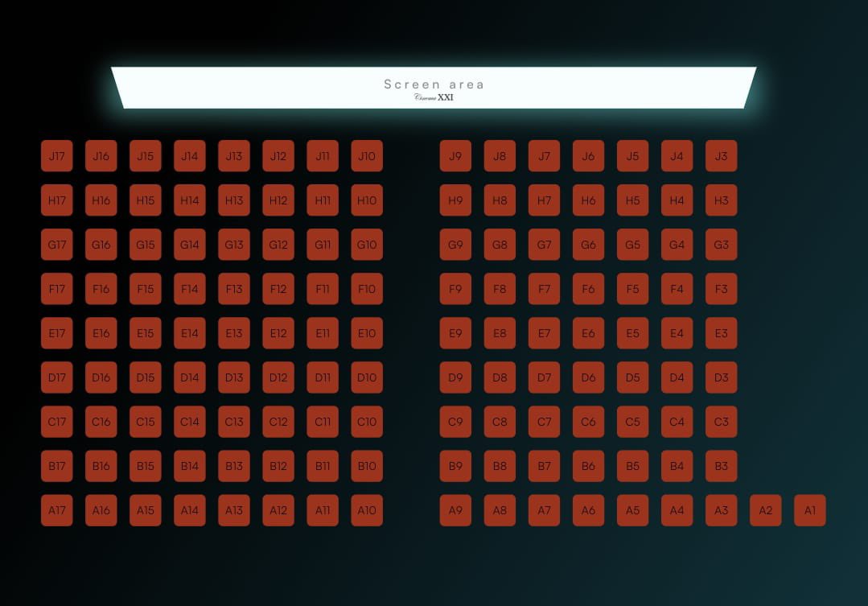Select seat E6

coord(588,333)
